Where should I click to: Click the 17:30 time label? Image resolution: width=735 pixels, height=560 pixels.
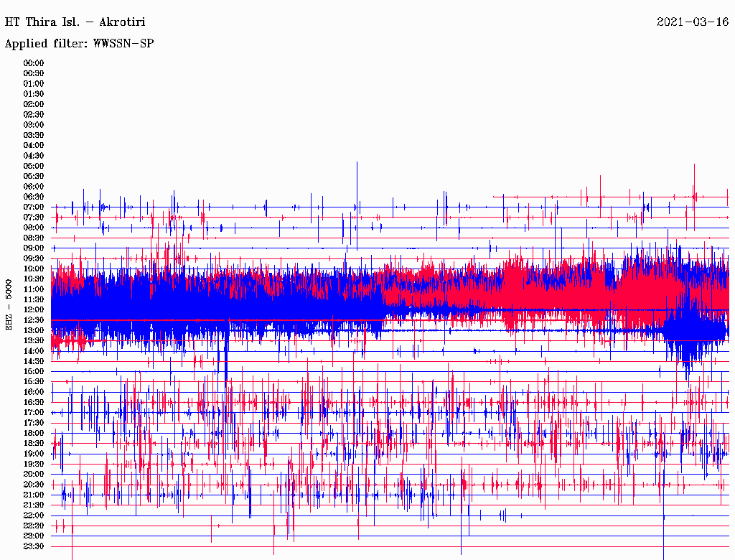pos(34,423)
